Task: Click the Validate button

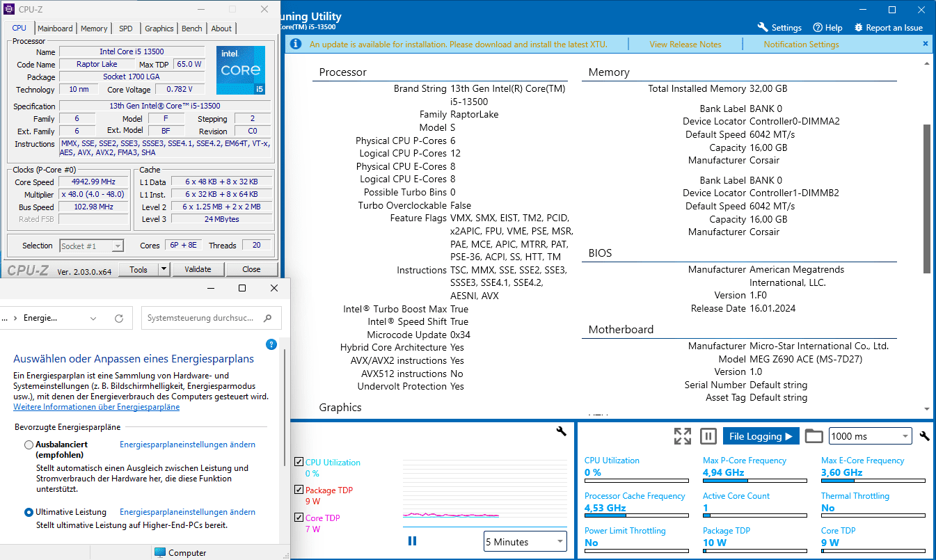Action: [x=198, y=269]
